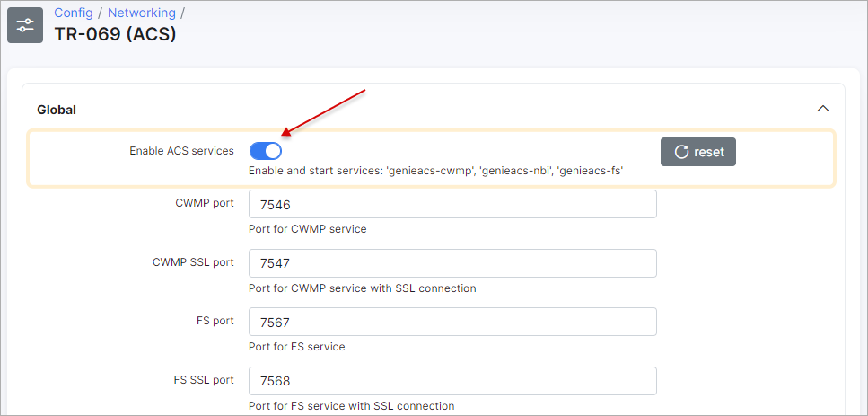Click the genieacs services description text

pyautogui.click(x=436, y=171)
